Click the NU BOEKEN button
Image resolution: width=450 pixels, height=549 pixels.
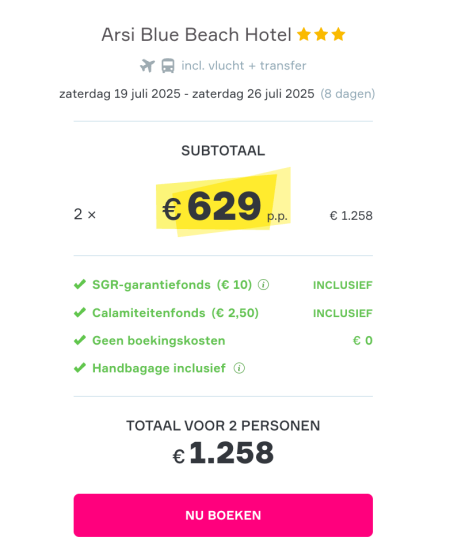coord(223,515)
